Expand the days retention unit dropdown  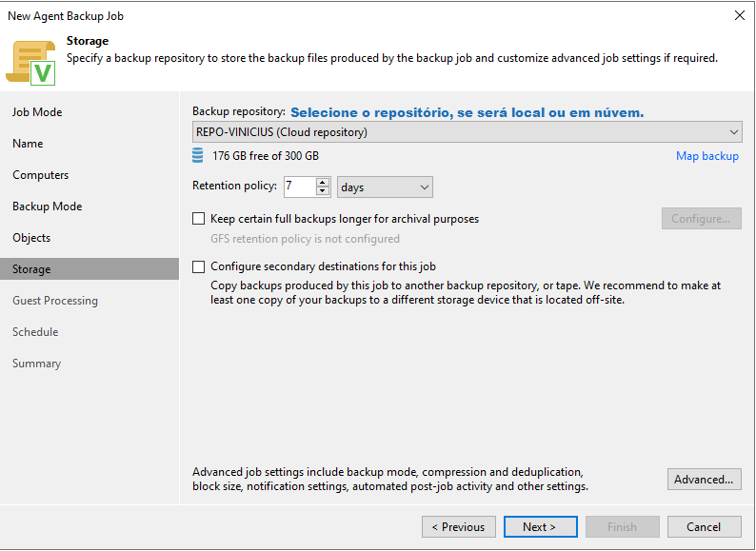click(385, 187)
